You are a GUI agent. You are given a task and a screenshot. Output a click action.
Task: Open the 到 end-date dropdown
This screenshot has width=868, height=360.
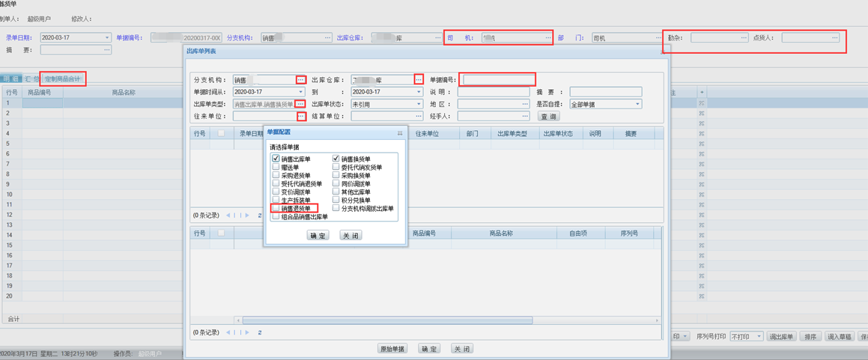point(419,92)
